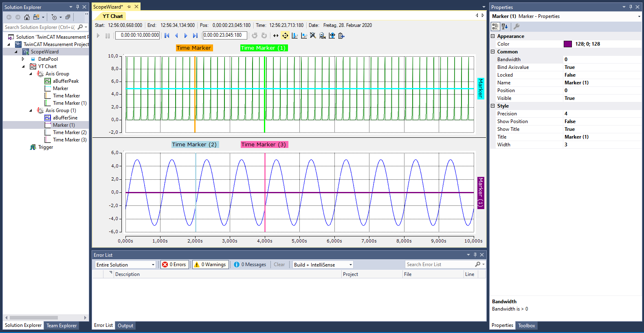Click the Pending Changes Filter clock icon
Image resolution: width=644 pixels, height=333 pixels.
coord(54,17)
